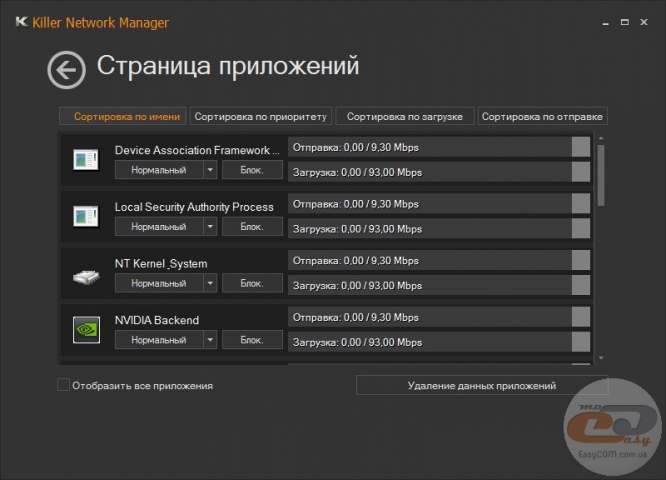This screenshot has width=666, height=480.
Task: Adjust download limit slider for NT Kernel System
Action: (581, 285)
